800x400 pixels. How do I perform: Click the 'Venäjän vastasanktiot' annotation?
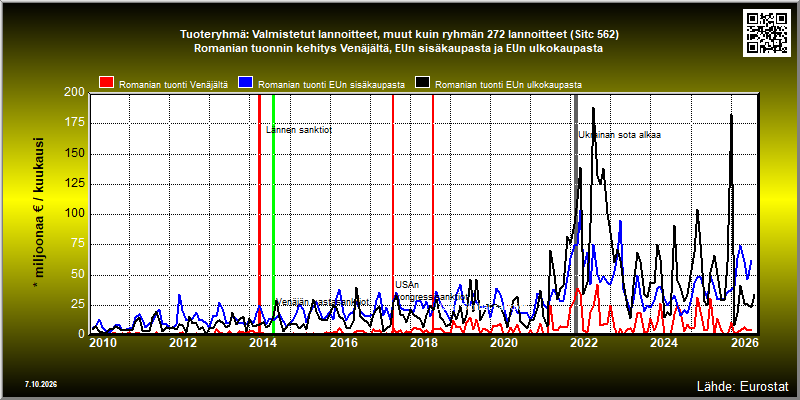coord(322,302)
